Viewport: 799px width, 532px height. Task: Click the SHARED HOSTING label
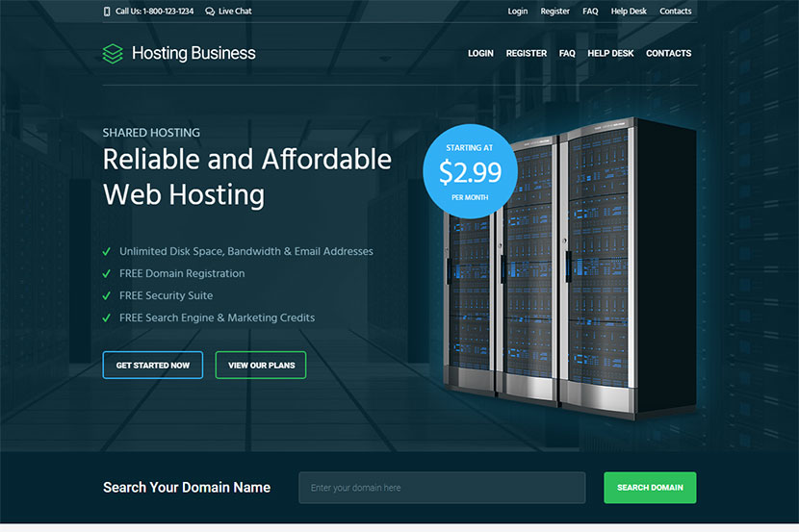151,133
